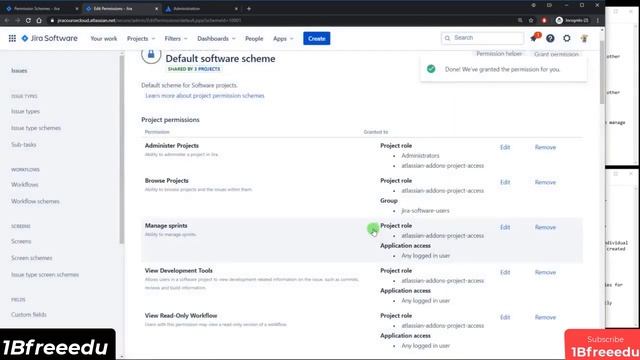
Task: Open Screen schemes in sidebar
Action: coord(31,258)
